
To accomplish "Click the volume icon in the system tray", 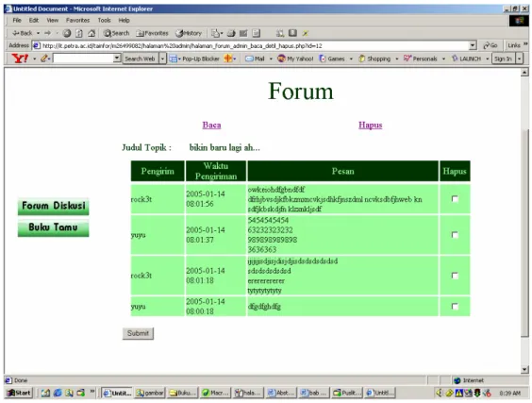I will 439,393.
